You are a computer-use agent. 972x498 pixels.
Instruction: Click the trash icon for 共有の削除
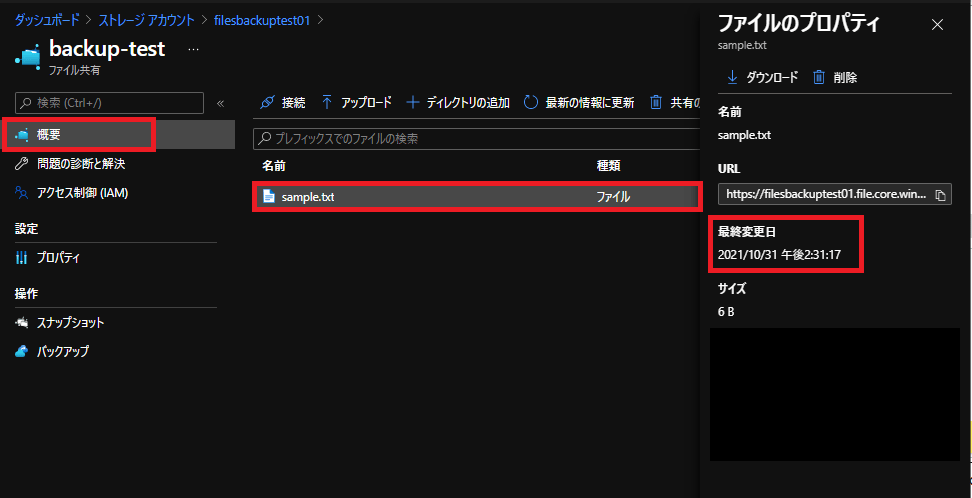(x=656, y=103)
